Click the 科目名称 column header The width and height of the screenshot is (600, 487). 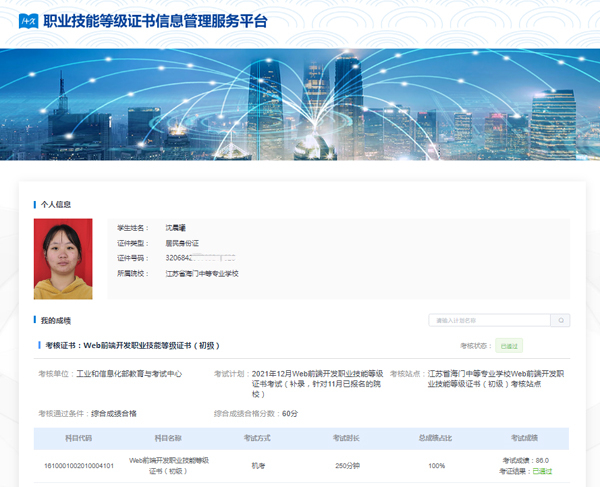pos(168,438)
